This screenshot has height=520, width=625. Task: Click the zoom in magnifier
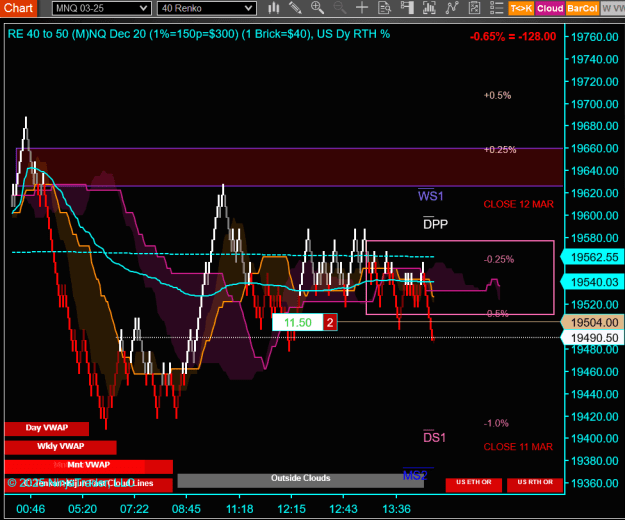(317, 8)
